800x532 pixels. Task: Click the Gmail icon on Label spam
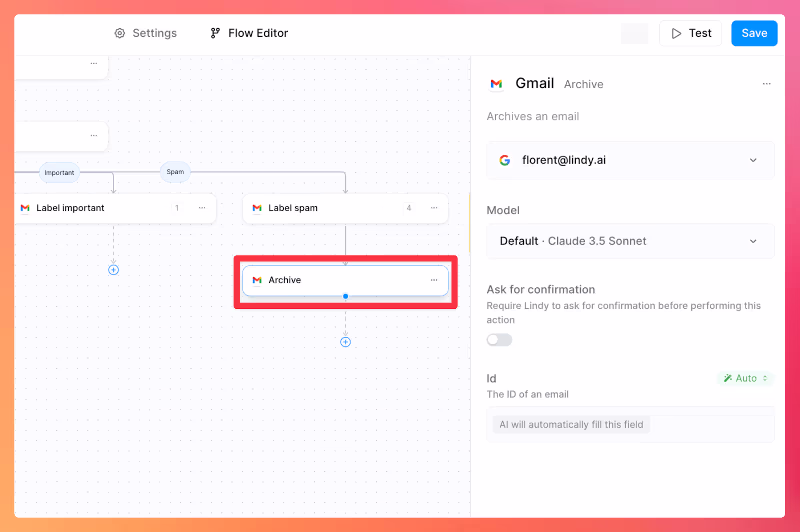tap(257, 208)
